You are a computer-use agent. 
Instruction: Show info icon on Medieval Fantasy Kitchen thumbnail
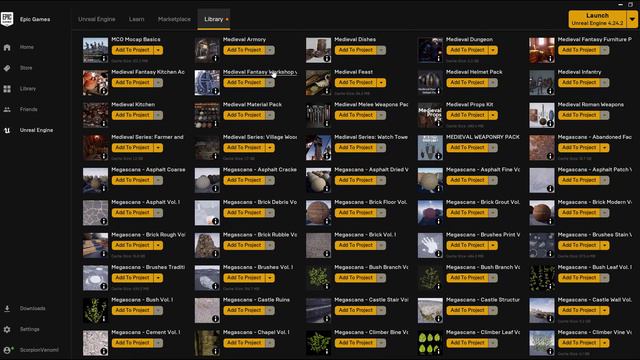pos(104,91)
